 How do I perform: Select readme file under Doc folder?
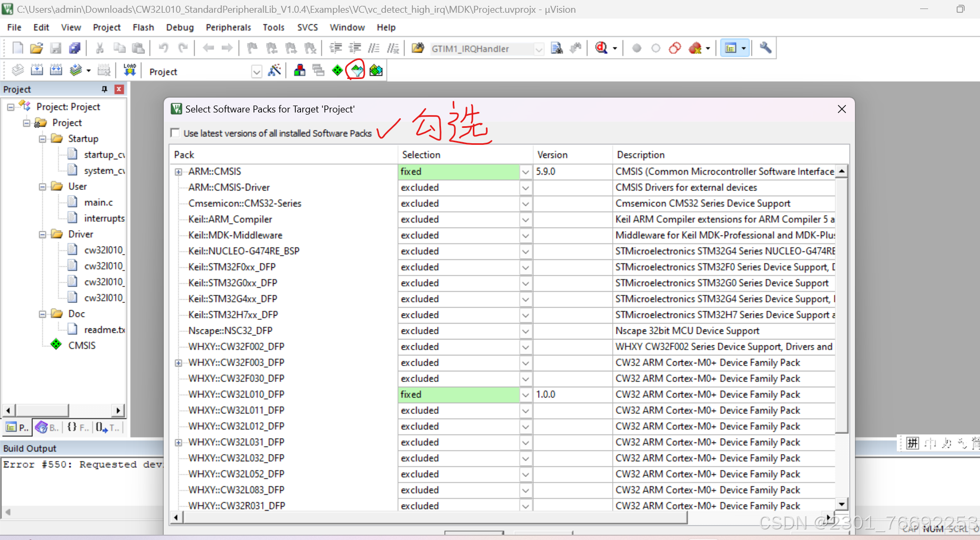104,329
